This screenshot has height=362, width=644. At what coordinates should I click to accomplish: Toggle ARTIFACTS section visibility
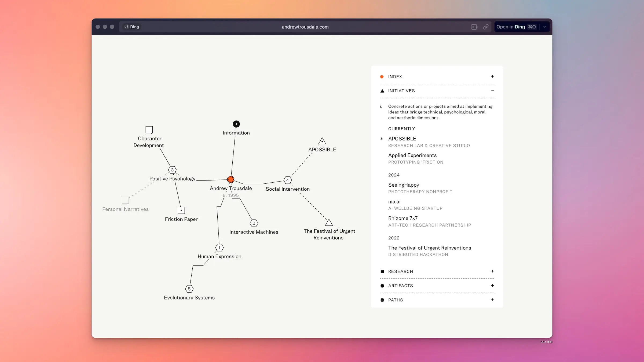tap(492, 286)
